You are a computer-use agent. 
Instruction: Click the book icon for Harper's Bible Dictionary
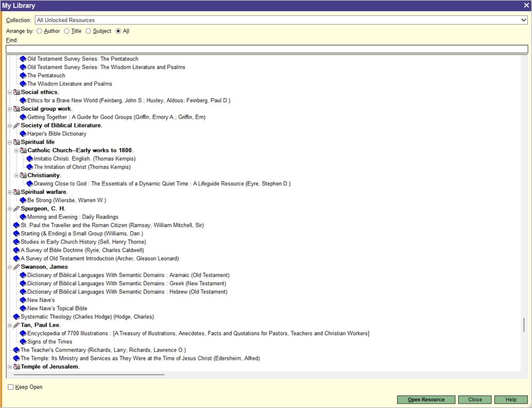click(x=23, y=134)
